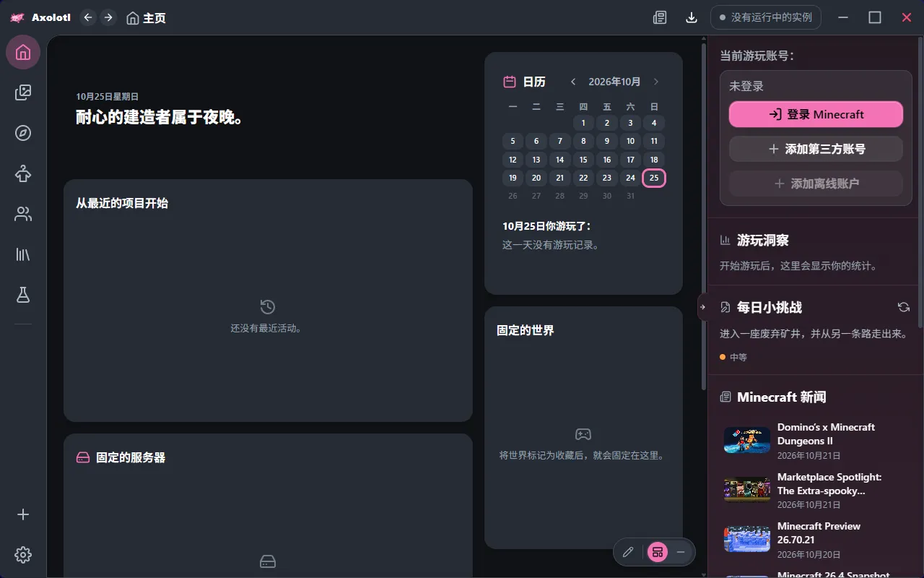
Task: Click the 主页 breadcrumb in the title bar
Action: 146,18
